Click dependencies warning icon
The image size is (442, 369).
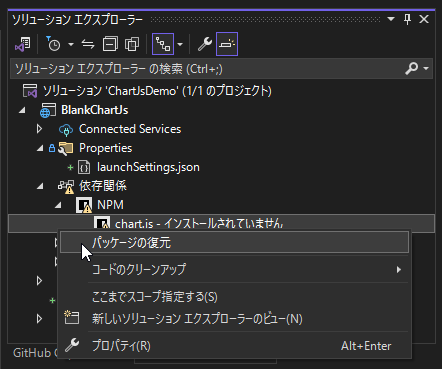coord(66,187)
